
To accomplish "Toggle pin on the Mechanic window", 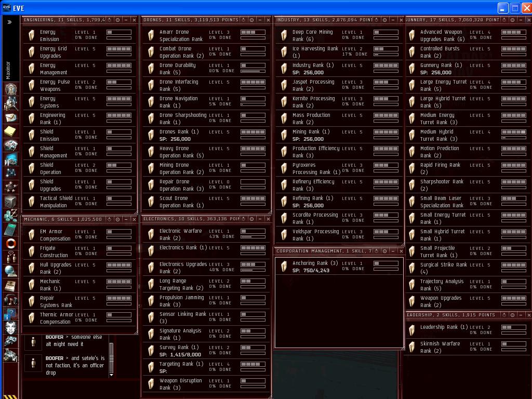I will click(109, 220).
